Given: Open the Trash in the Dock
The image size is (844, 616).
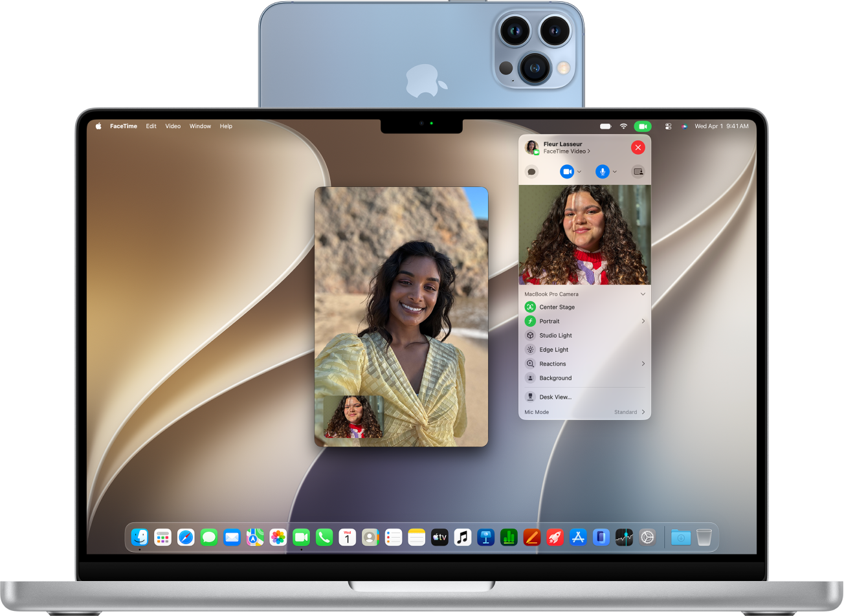Looking at the screenshot, I should (704, 537).
